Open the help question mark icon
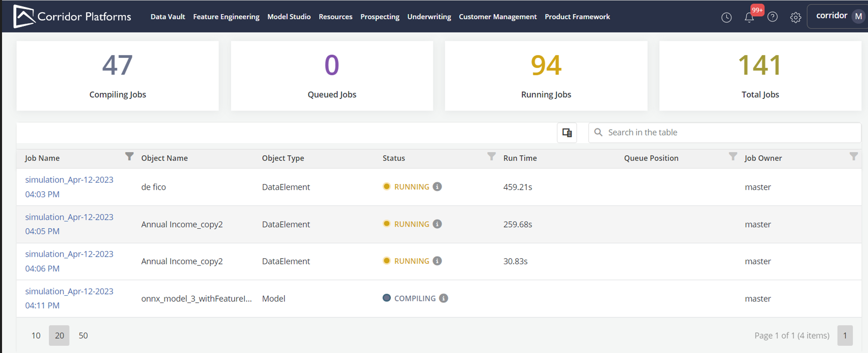The width and height of the screenshot is (868, 353). pyautogui.click(x=772, y=17)
